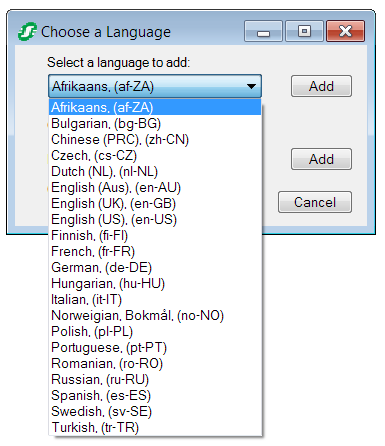The image size is (385, 446).
Task: Select English (UK), (en-GB)
Action: [x=155, y=204]
